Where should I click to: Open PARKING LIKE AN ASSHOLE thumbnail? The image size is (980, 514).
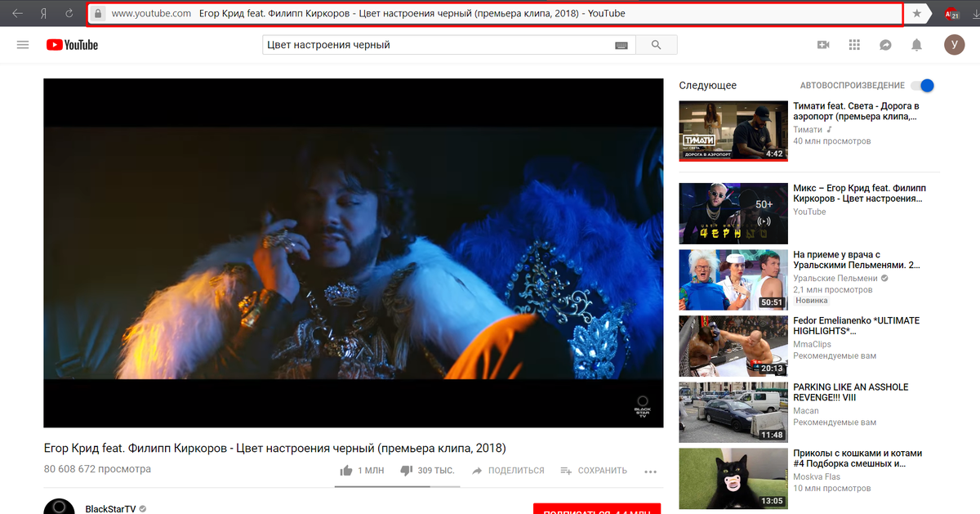click(733, 412)
